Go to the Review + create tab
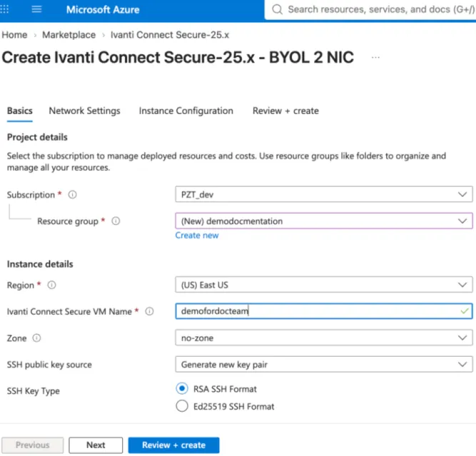This screenshot has width=476, height=456. click(x=285, y=111)
